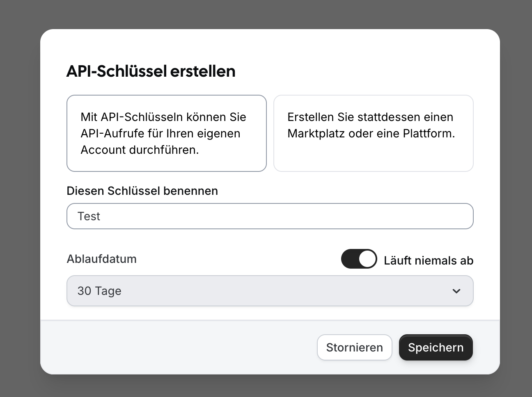This screenshot has width=532, height=397.
Task: Click the Account durchführen text in first card
Action: coord(140,150)
